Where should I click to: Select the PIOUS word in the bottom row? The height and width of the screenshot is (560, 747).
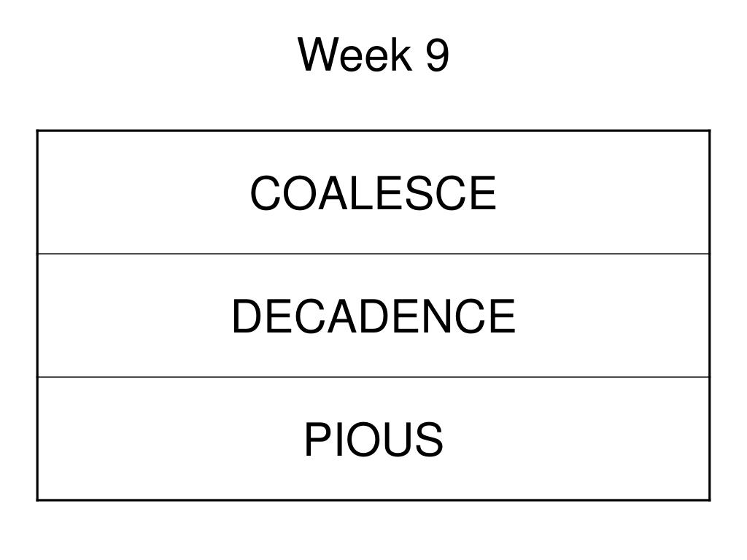373,440
